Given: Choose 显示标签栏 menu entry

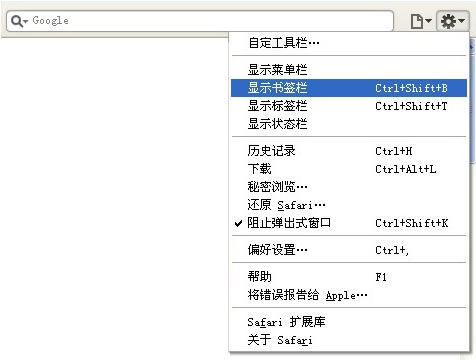Looking at the screenshot, I should click(349, 106).
